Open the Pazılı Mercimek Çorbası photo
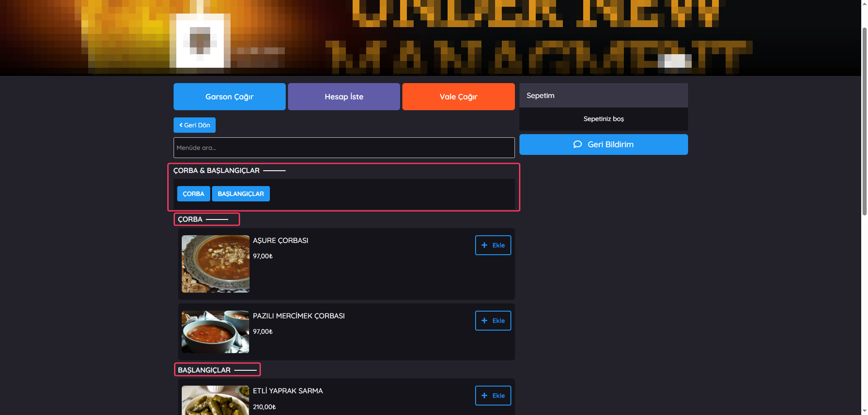868x415 pixels. 215,332
